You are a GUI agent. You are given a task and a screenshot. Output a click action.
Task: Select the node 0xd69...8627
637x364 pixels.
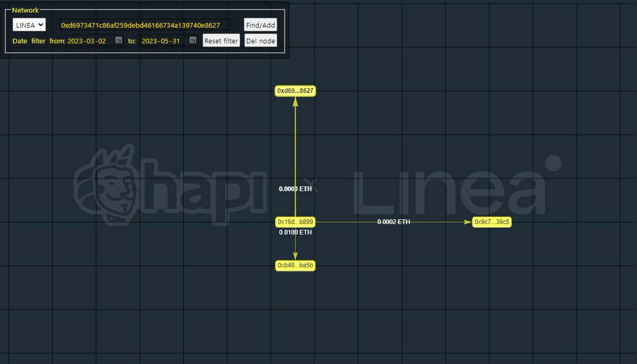tap(296, 91)
